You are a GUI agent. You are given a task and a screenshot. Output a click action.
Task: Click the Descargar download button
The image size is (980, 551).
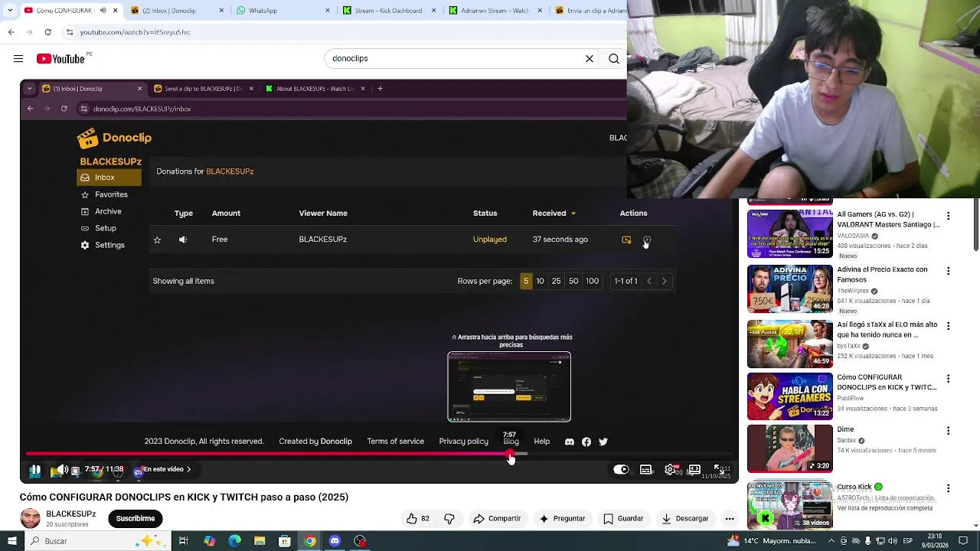coord(685,519)
